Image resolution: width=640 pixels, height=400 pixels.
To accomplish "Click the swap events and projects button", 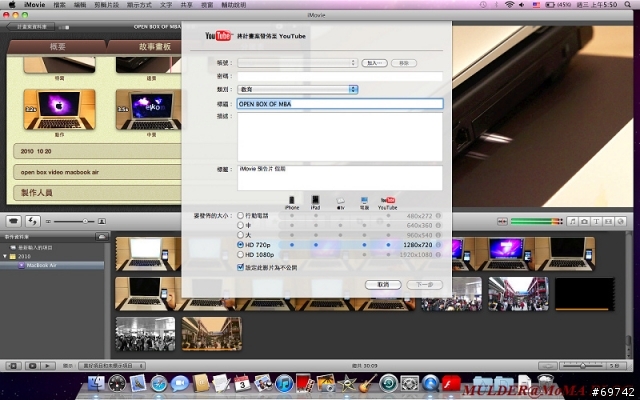I will 33,221.
